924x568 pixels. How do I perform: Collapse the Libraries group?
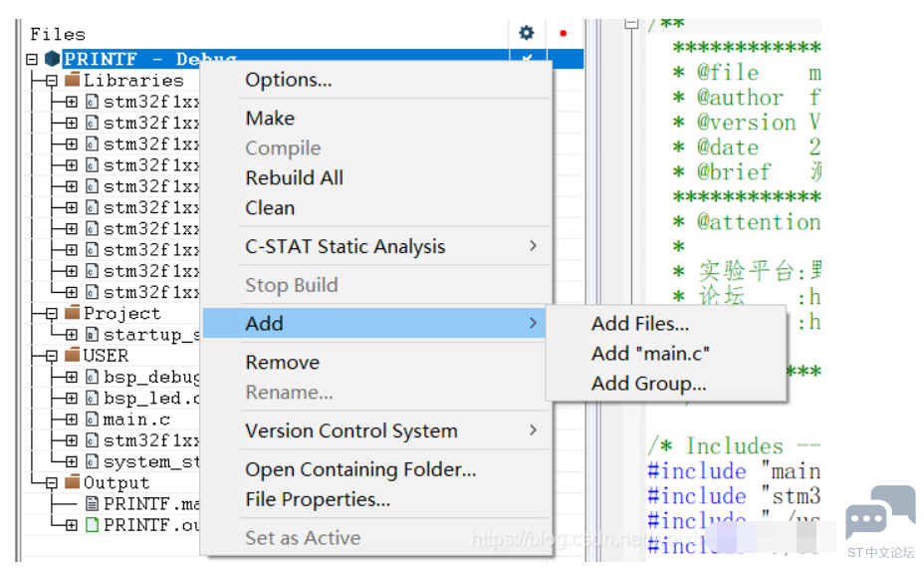tap(52, 81)
